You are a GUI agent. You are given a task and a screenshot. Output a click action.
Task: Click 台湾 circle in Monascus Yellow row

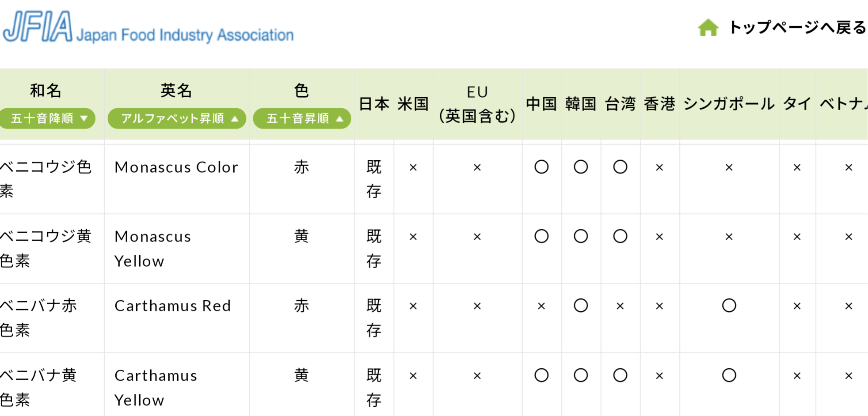pos(620,236)
